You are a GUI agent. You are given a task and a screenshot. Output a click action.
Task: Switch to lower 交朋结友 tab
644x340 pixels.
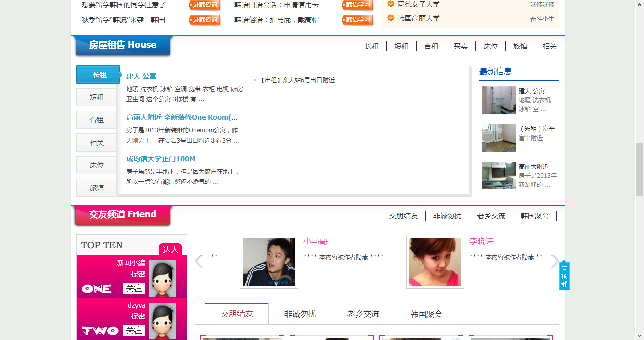pyautogui.click(x=237, y=314)
